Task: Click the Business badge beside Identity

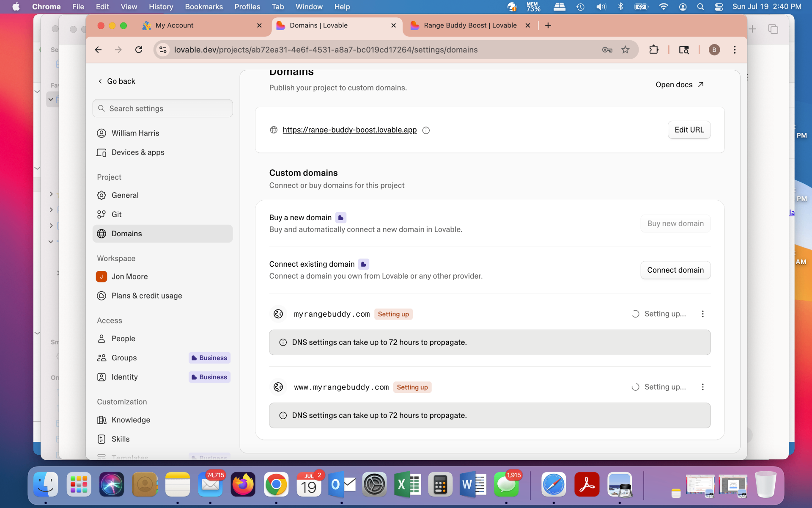Action: (x=209, y=377)
